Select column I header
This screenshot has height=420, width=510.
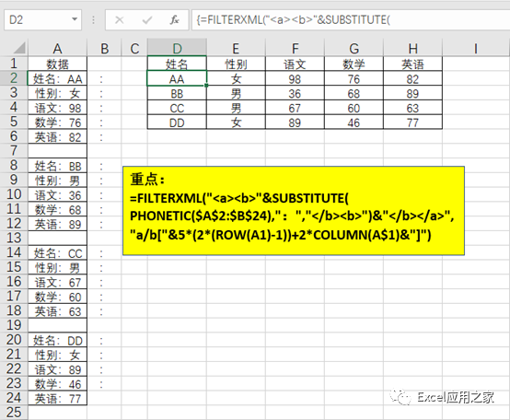click(476, 48)
